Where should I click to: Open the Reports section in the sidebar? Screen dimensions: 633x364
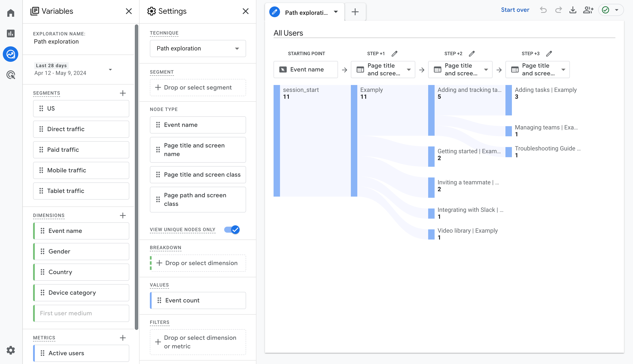[x=11, y=33]
